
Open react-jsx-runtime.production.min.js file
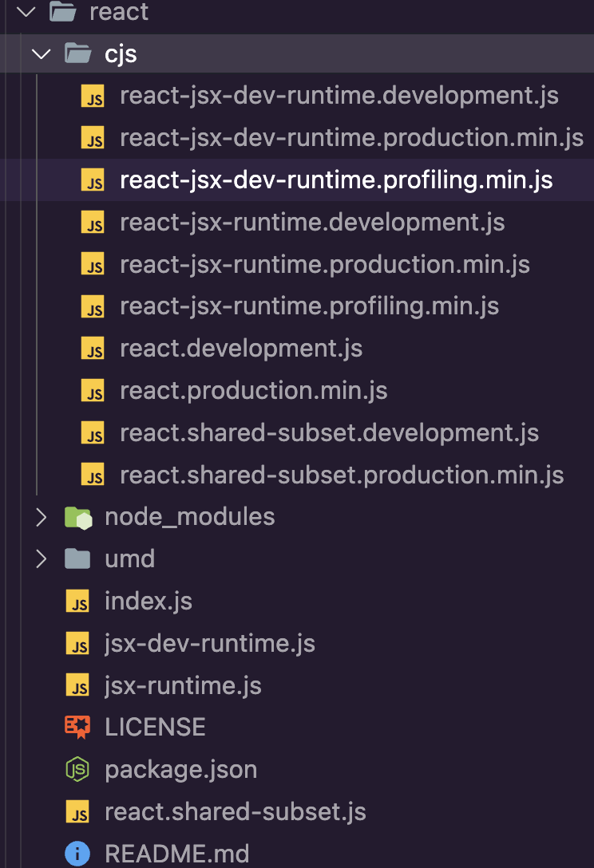click(325, 265)
